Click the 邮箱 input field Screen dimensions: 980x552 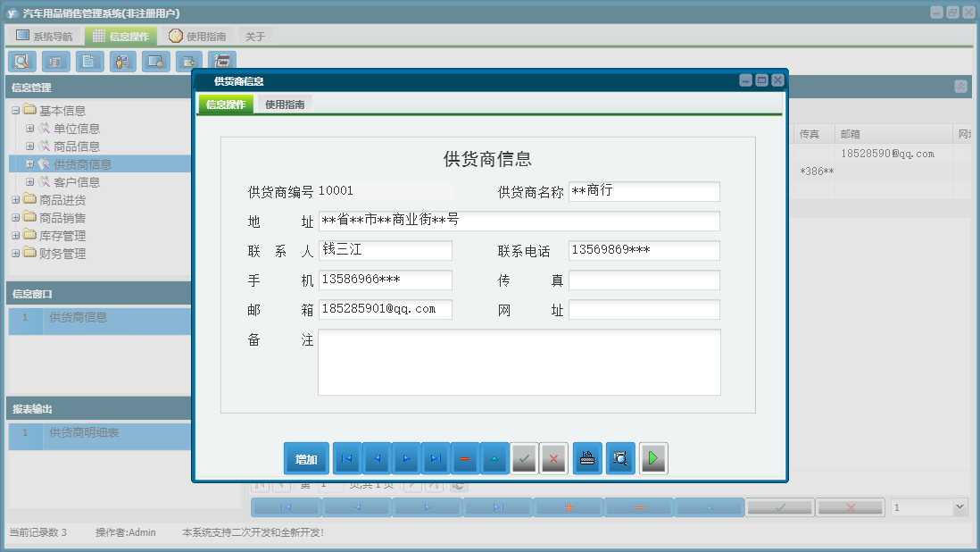coord(385,309)
